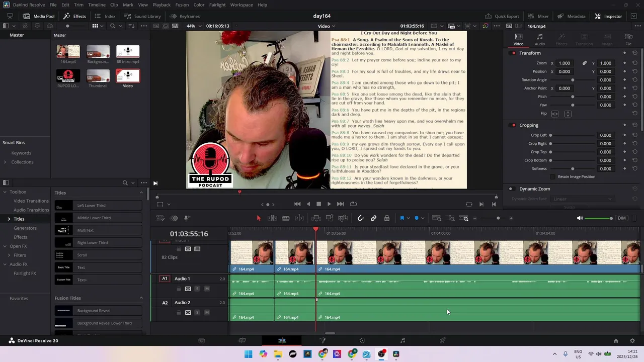Open the Metadata panel
The height and width of the screenshot is (362, 644).
[572, 16]
